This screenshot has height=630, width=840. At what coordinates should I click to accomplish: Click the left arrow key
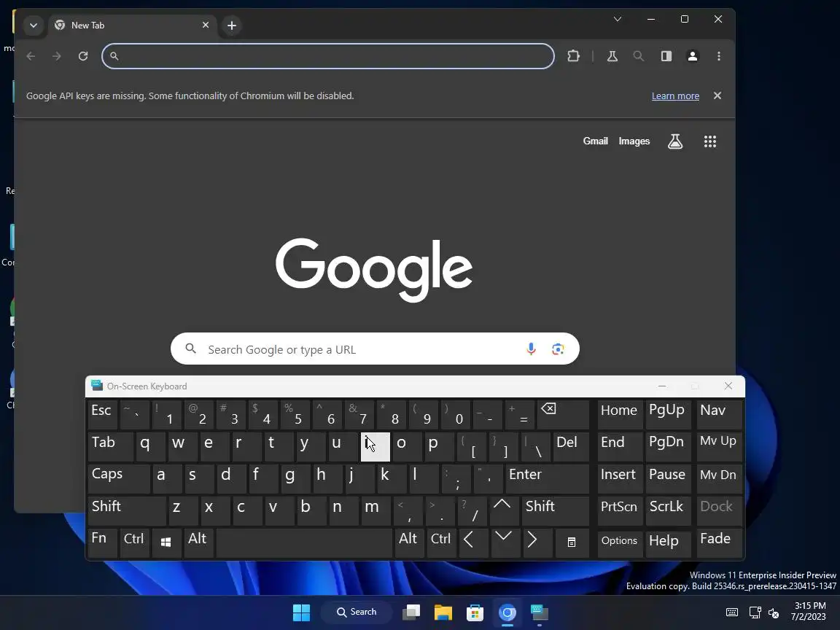(472, 542)
